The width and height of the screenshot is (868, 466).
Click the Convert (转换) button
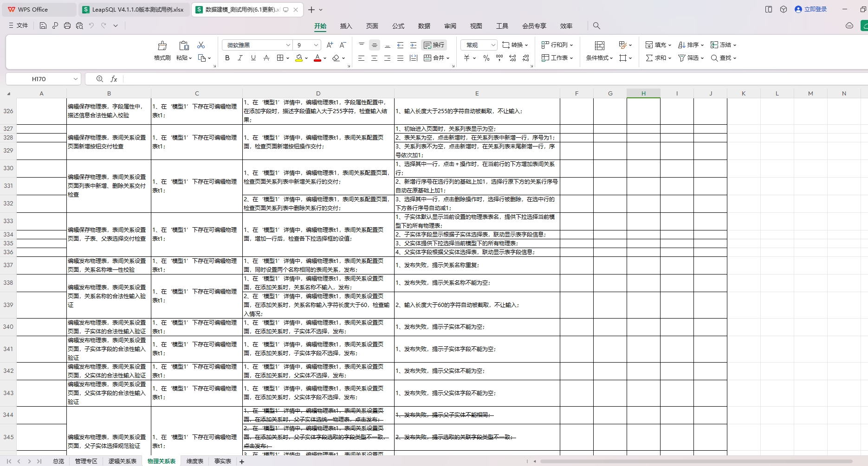[x=515, y=45]
